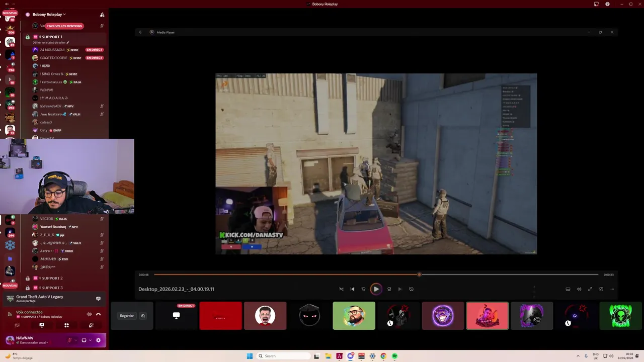Viewport: 644px width, 362px height.
Task: Switch Media Player to mini player view
Action: tap(601, 289)
